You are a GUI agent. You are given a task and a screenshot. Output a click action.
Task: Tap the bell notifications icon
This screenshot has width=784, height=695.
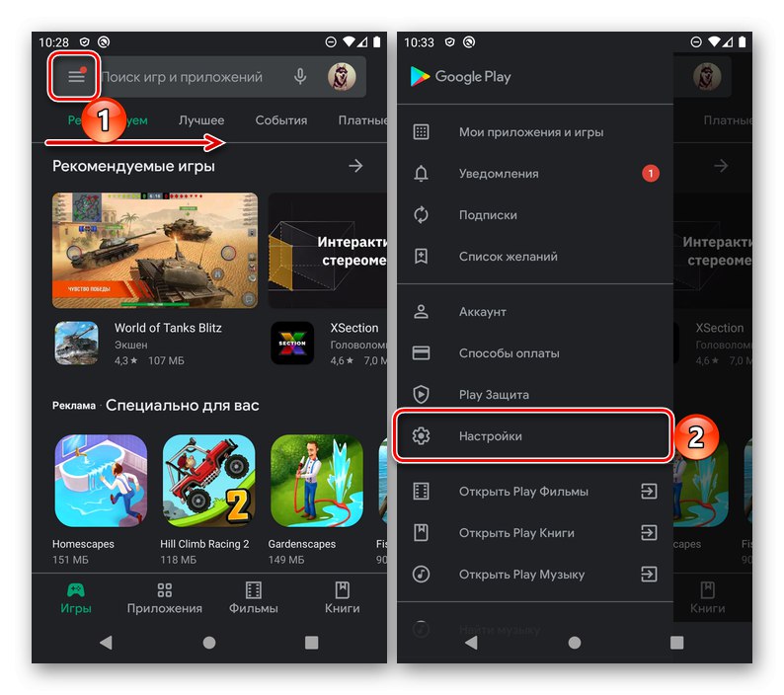[x=421, y=174]
